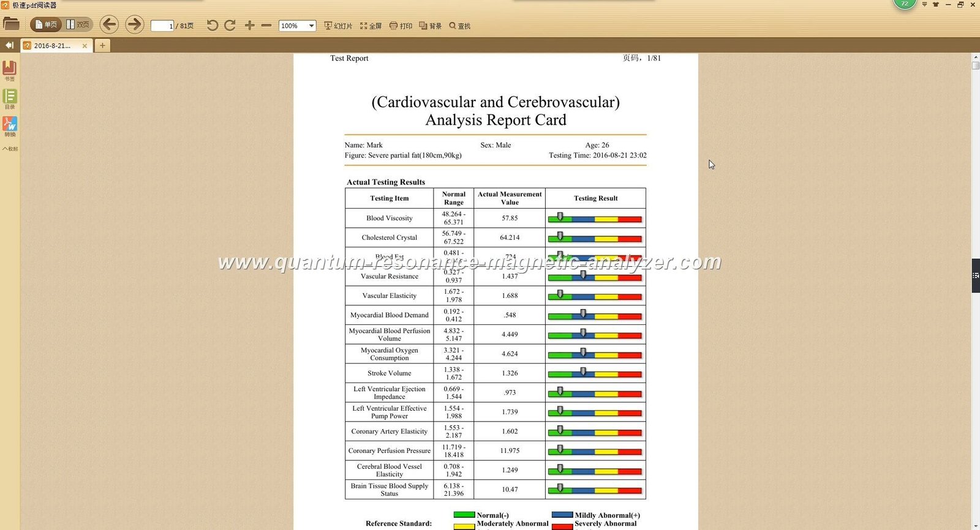Click the 打印 print button

(401, 26)
